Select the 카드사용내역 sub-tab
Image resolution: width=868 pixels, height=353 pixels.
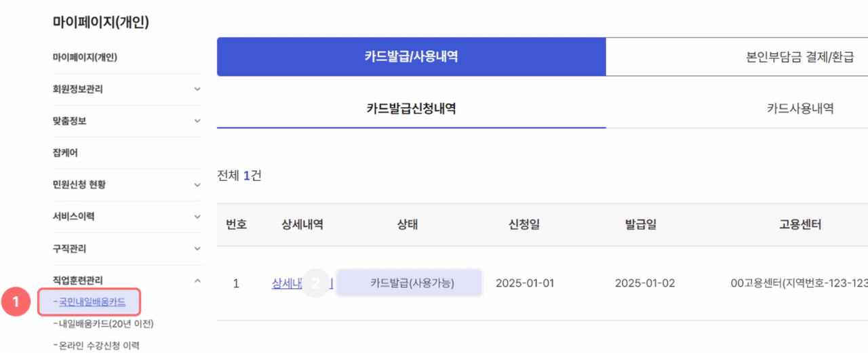[x=800, y=108]
